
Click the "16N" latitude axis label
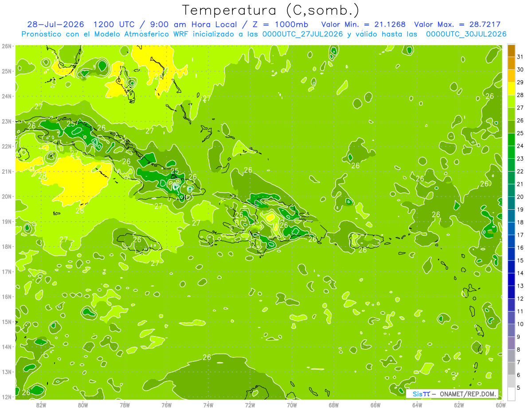(7, 297)
